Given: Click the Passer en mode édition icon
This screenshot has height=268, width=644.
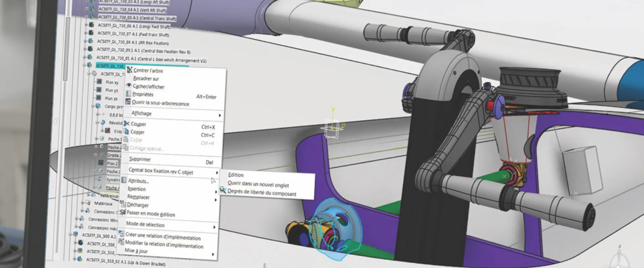Looking at the screenshot, I should (122, 212).
